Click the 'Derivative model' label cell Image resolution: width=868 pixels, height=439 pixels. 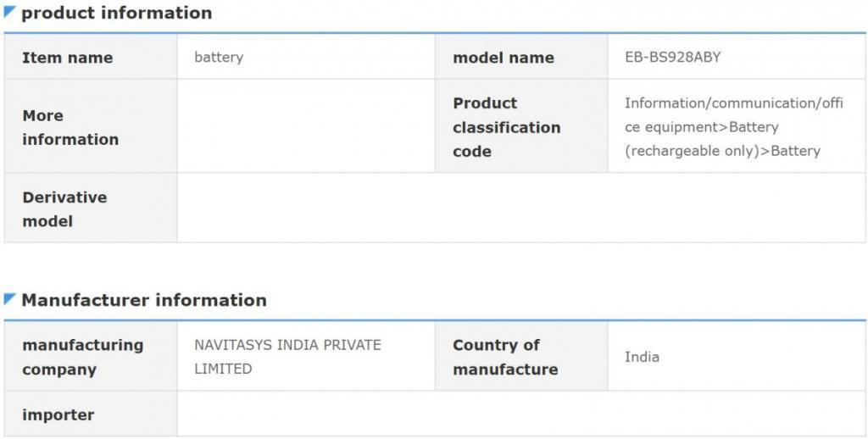coord(64,209)
